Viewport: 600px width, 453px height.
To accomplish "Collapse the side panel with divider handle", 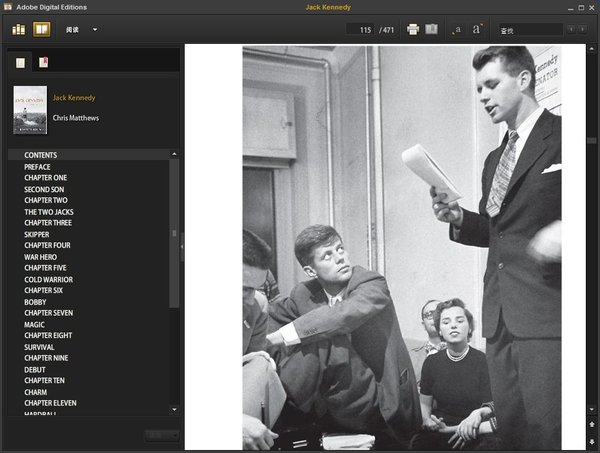I will (182, 247).
